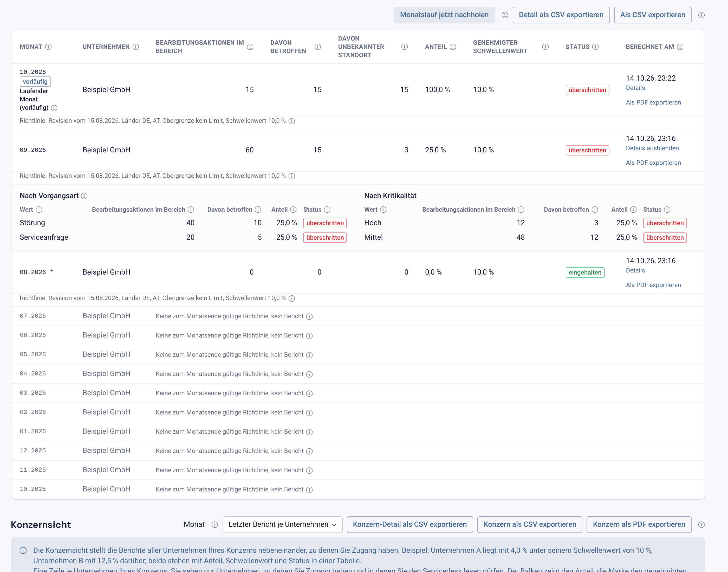Click the Serviceanfrage row label
The height and width of the screenshot is (572, 728).
click(x=44, y=237)
